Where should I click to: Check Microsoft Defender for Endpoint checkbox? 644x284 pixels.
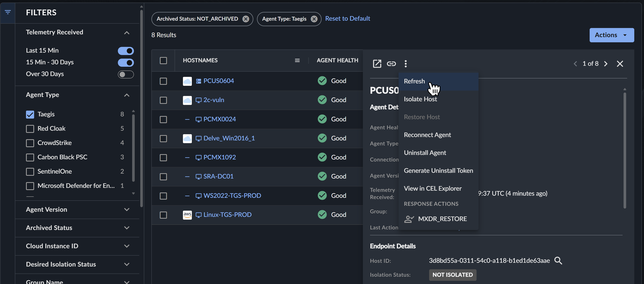click(30, 186)
